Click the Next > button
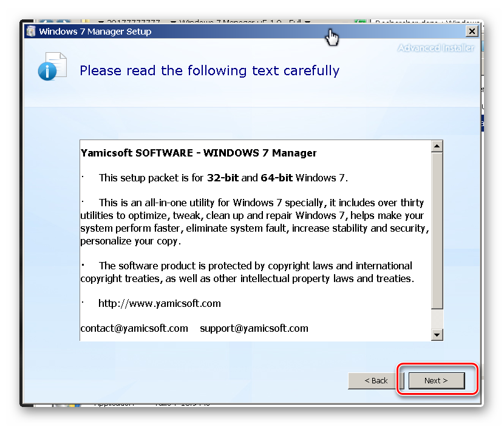The height and width of the screenshot is (427, 504). coord(436,380)
